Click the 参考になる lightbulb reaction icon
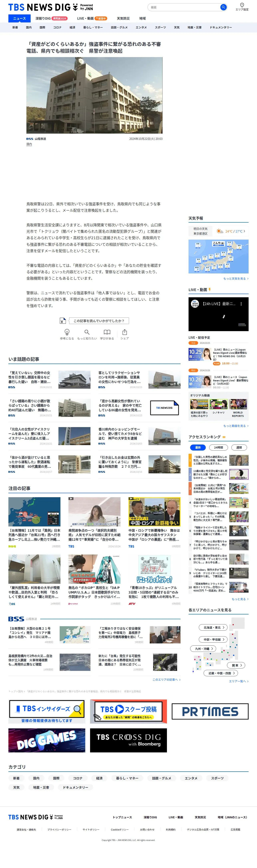The width and height of the screenshot is (257, 868). point(67,332)
